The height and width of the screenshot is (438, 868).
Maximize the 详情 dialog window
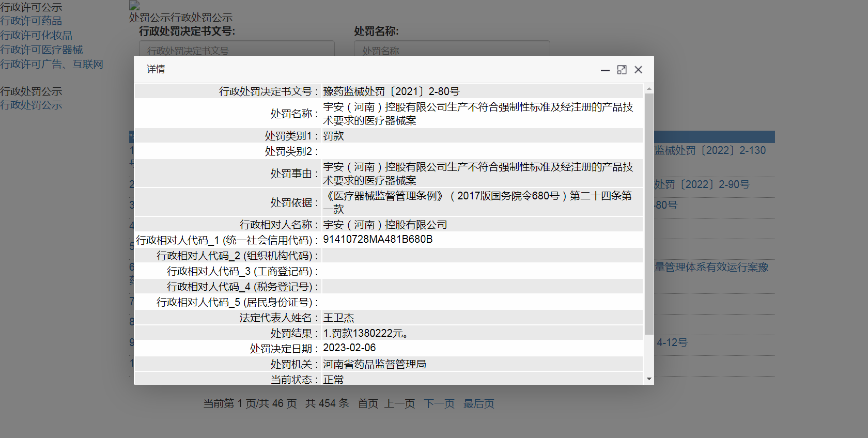[x=622, y=70]
